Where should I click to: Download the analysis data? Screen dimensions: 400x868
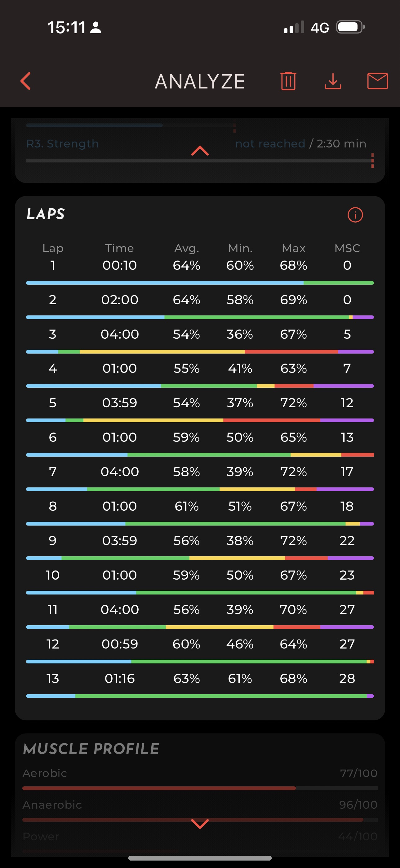click(x=333, y=81)
